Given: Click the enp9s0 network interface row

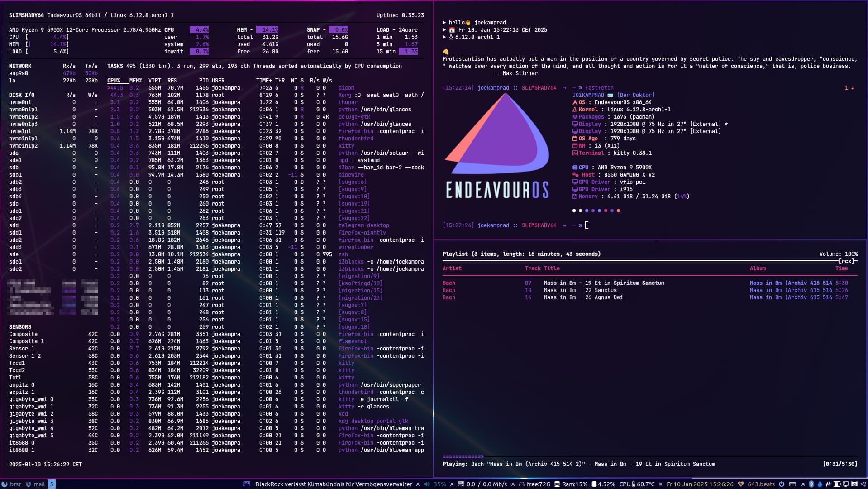Looking at the screenshot, I should (x=53, y=73).
